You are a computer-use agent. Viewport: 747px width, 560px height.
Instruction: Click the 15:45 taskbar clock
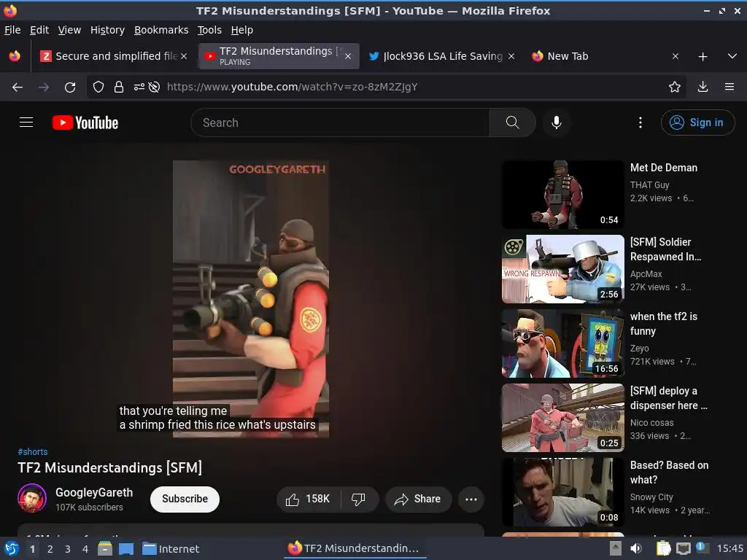pyautogui.click(x=729, y=548)
